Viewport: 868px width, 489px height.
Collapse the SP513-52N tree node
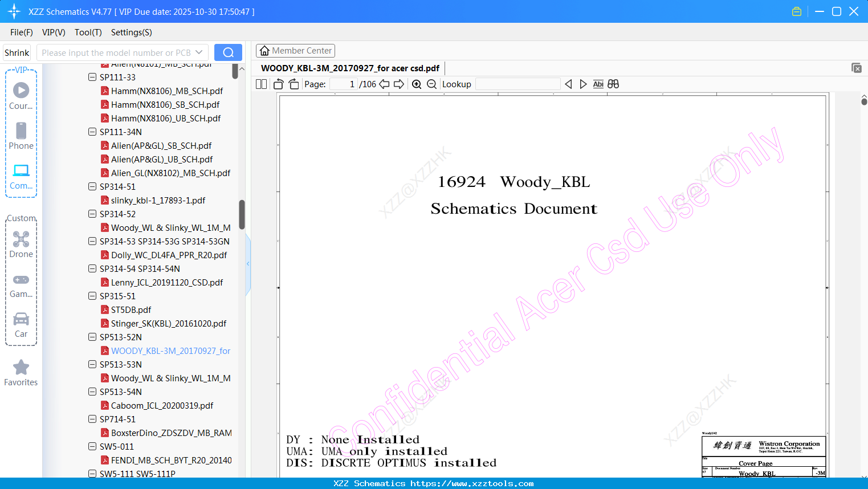92,337
